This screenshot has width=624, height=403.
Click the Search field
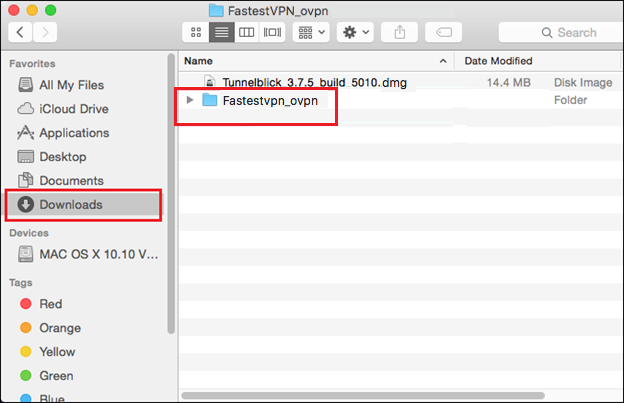click(x=561, y=32)
